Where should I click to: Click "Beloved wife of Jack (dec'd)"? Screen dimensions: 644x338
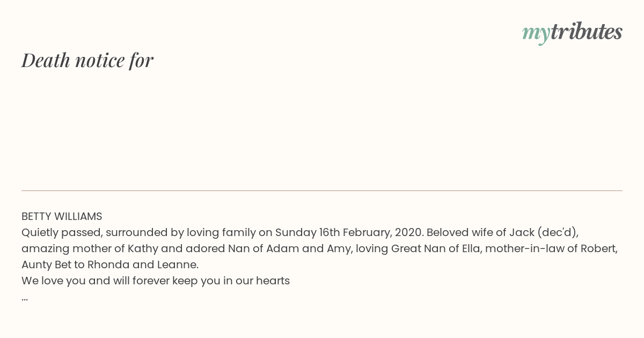point(502,233)
